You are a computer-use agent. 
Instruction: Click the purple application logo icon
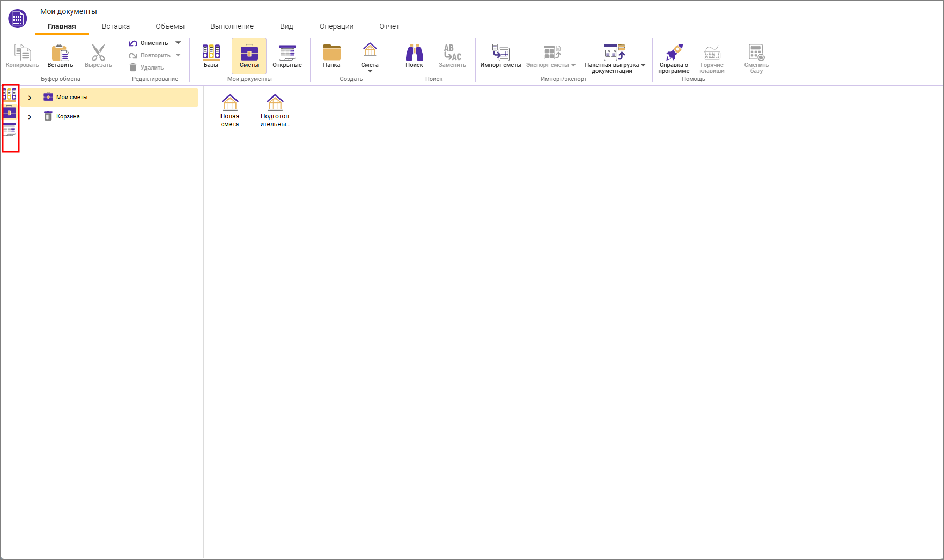point(17,18)
